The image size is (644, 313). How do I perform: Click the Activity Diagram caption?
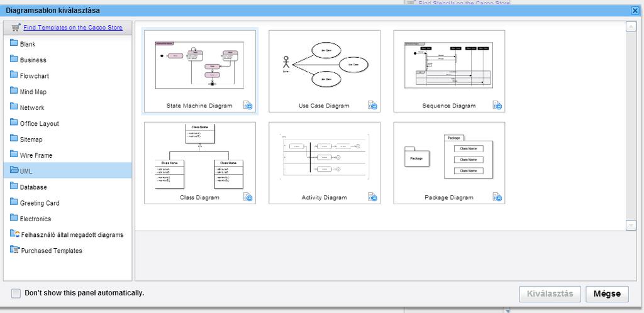tap(324, 198)
